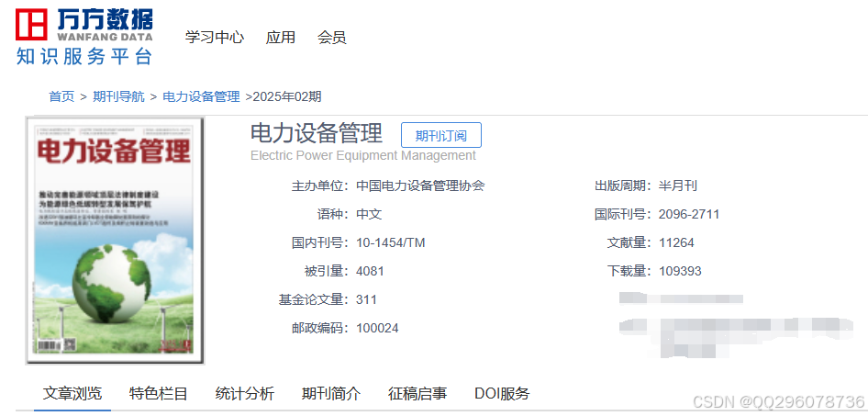The height and width of the screenshot is (416, 868).
Task: Click the English title Electric Power Equipment Management
Action: click(x=363, y=155)
